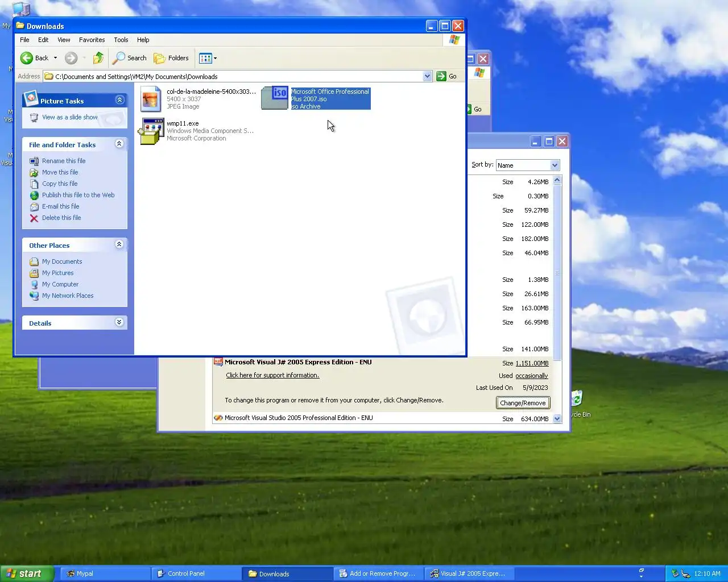Click the Microsoft Visual J# 2005 Express Edition icon
This screenshot has height=582, width=728.
click(x=218, y=362)
